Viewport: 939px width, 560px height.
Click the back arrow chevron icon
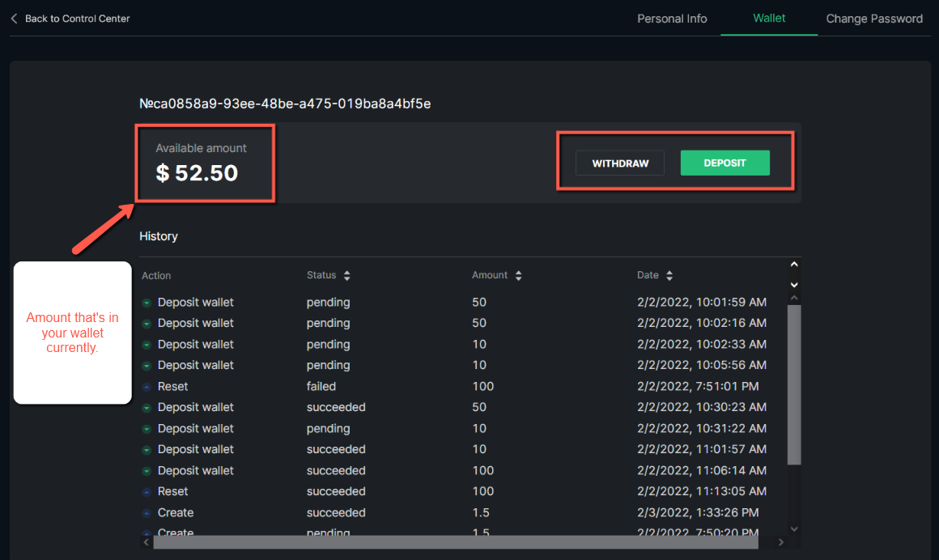point(14,19)
